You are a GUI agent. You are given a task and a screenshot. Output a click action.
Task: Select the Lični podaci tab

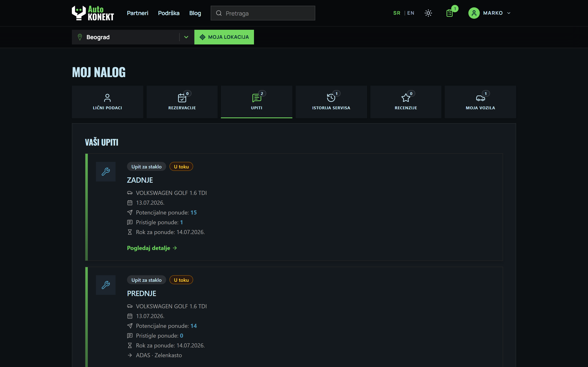coord(107,102)
